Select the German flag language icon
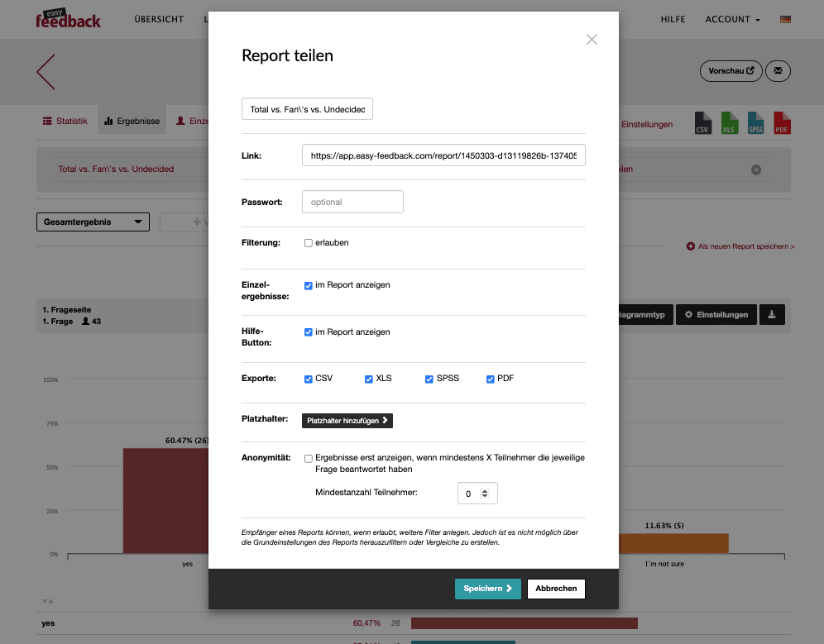Image resolution: width=824 pixels, height=644 pixels. [785, 18]
